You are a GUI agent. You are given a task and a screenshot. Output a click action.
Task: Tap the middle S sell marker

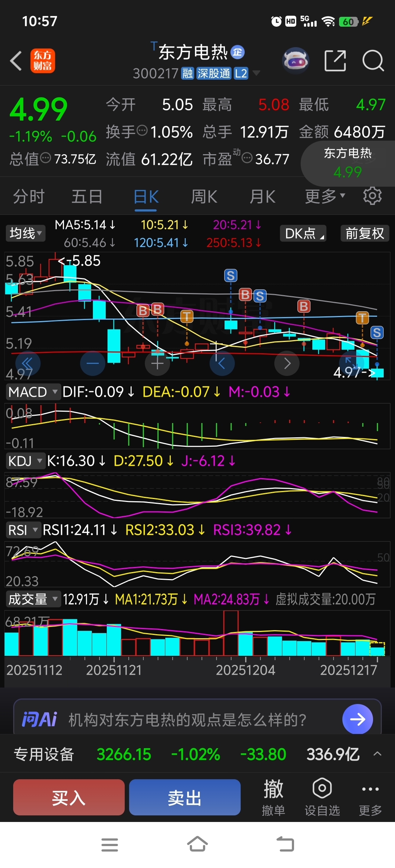[260, 296]
